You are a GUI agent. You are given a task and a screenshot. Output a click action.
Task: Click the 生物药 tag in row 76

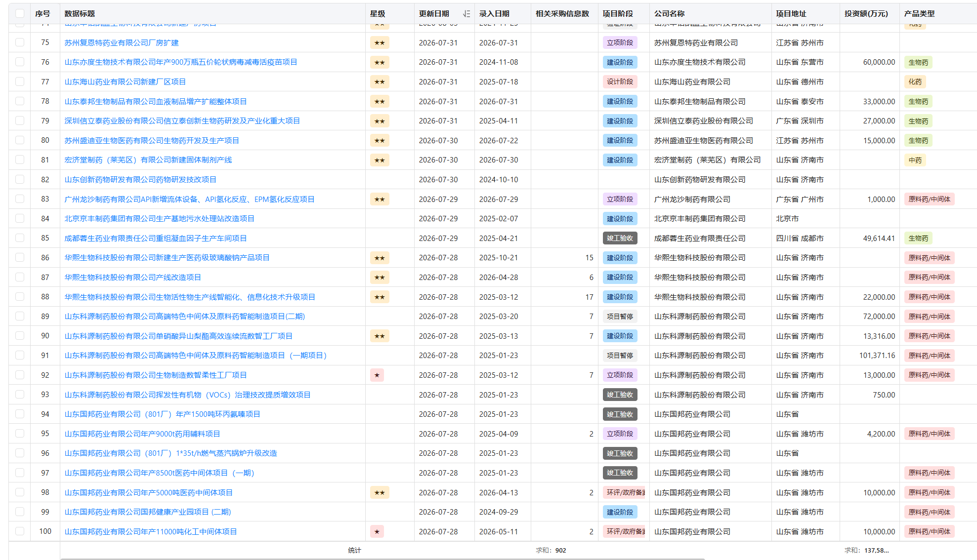click(918, 62)
